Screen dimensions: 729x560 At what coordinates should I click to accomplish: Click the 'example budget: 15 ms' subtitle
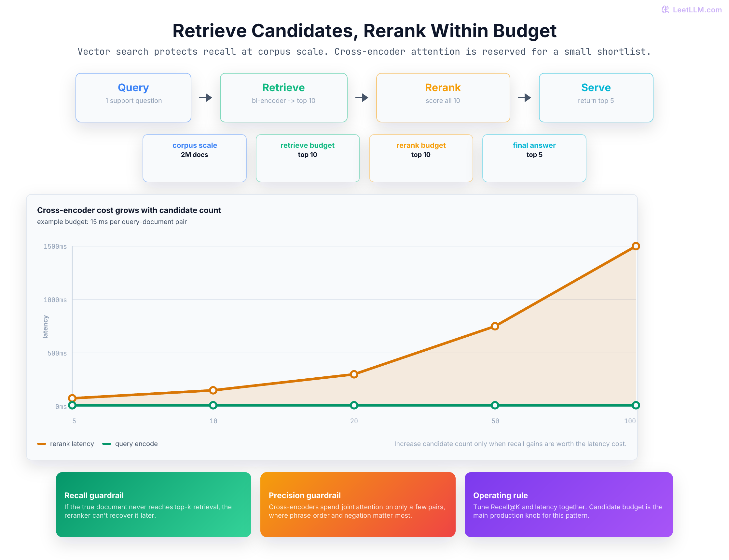(112, 222)
